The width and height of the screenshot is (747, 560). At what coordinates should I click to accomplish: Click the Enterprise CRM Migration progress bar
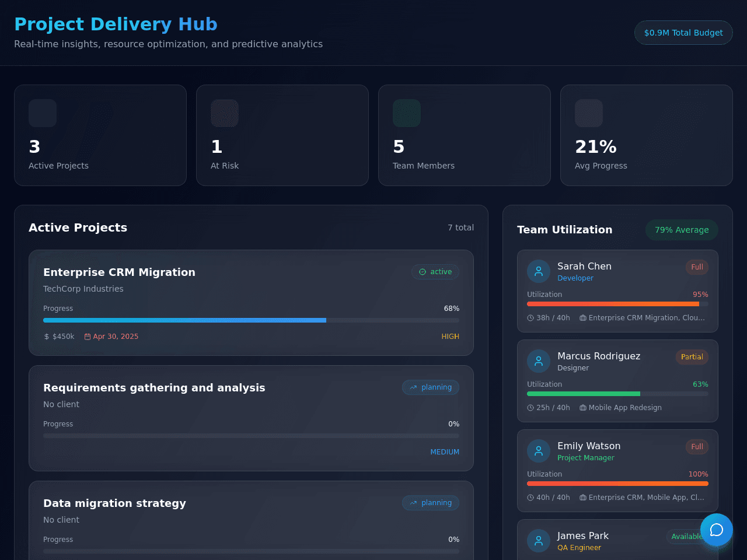tap(251, 320)
